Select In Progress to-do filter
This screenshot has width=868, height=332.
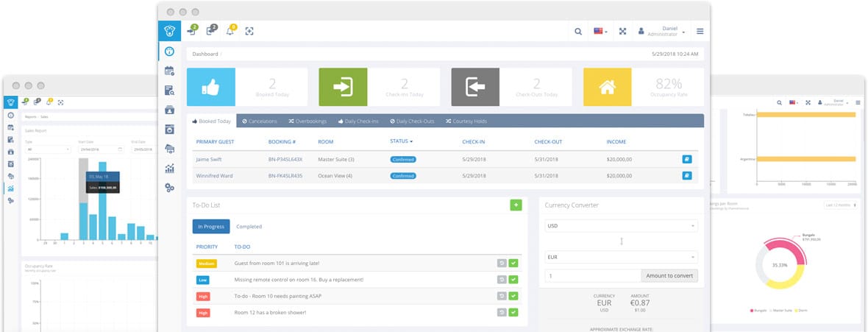click(x=211, y=226)
